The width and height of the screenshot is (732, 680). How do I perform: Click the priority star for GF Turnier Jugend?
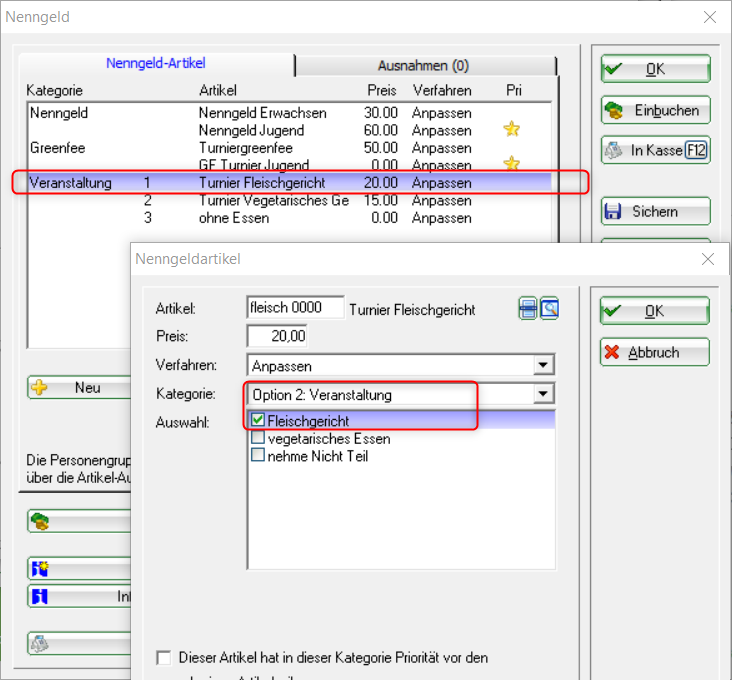coord(512,163)
